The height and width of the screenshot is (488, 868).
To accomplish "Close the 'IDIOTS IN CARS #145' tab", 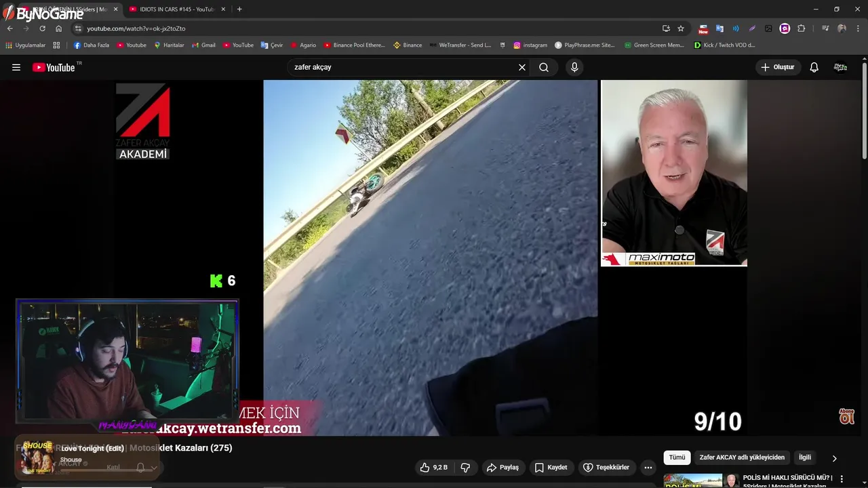I will 223,9.
